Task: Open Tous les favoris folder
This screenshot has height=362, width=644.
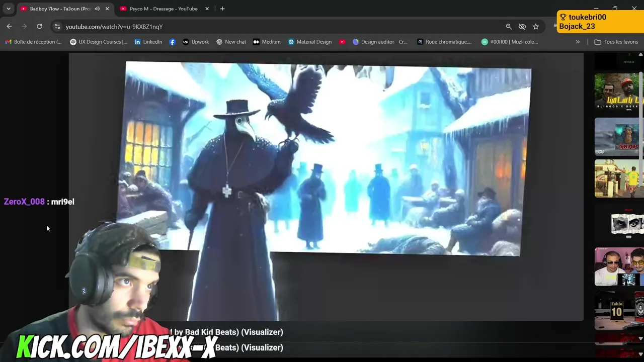Action: coord(616,42)
